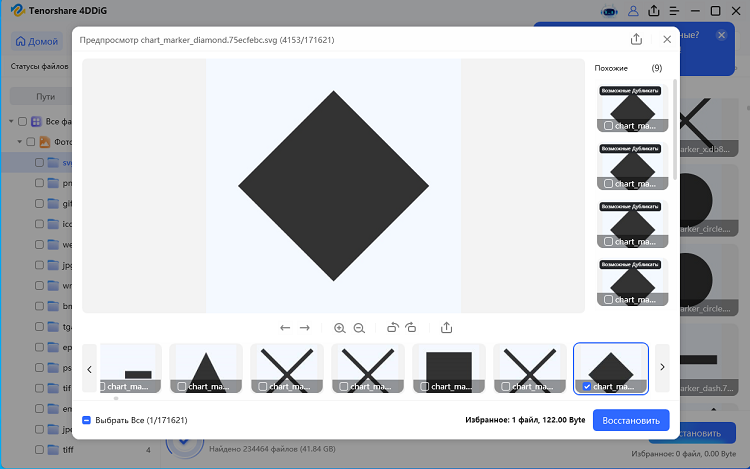Advance the thumbnail strip with right chevron

tap(662, 367)
